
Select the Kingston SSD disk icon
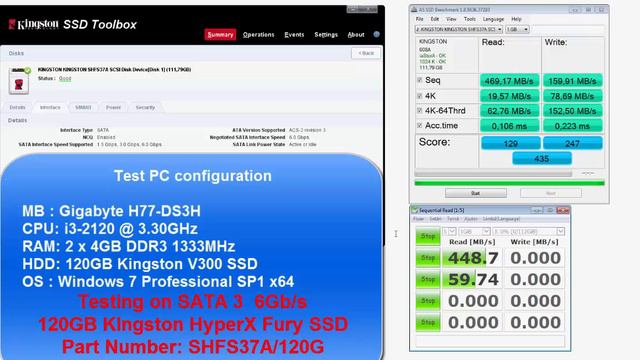click(19, 81)
